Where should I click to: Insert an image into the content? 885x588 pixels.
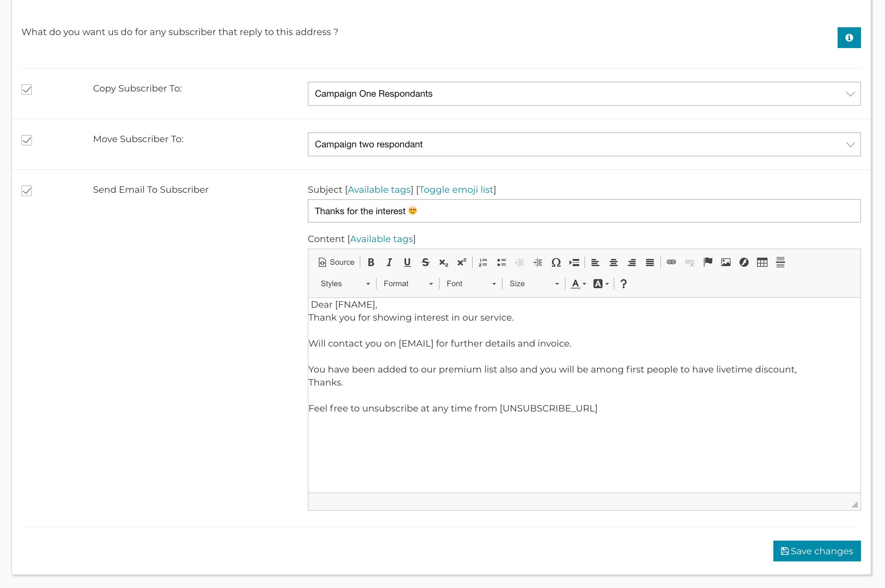click(726, 262)
